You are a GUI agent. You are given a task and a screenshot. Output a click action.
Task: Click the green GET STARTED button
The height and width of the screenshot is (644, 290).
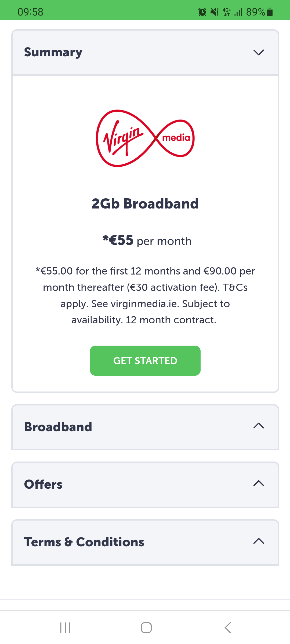tap(145, 361)
